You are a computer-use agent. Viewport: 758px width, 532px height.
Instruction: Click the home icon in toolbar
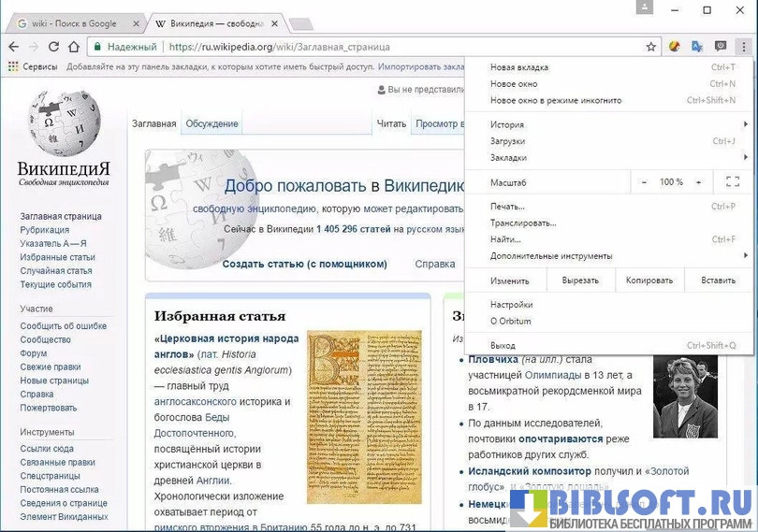pos(74,47)
